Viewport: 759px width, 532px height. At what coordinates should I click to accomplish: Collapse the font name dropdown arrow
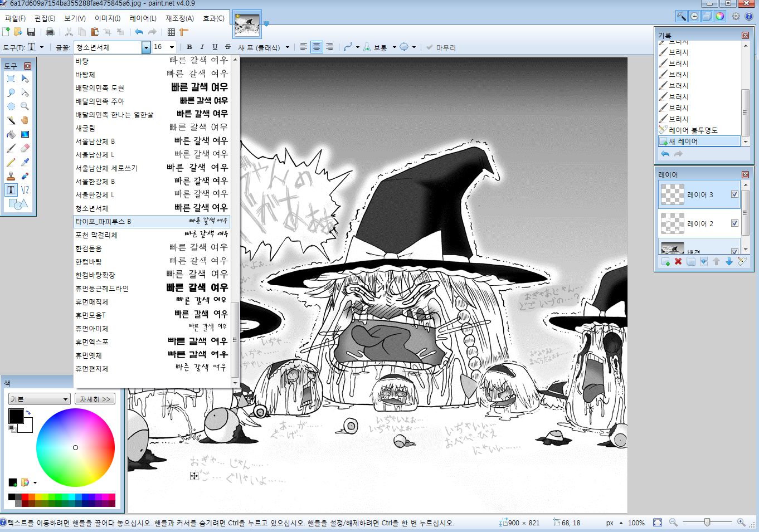146,47
